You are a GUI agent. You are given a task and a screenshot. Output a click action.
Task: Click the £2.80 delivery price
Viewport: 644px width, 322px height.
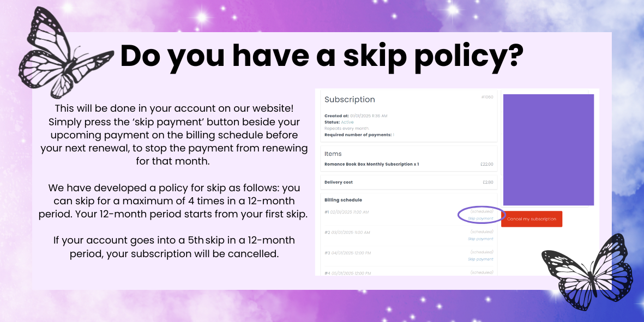[487, 183]
